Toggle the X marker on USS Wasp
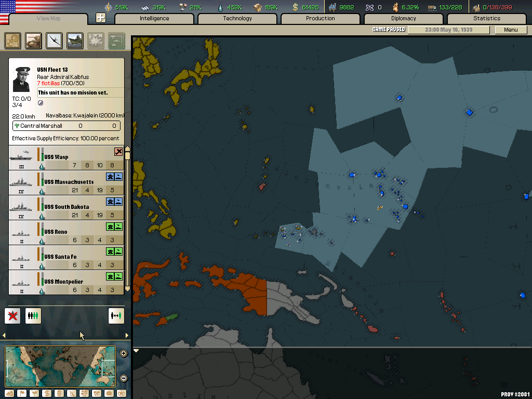 point(118,152)
